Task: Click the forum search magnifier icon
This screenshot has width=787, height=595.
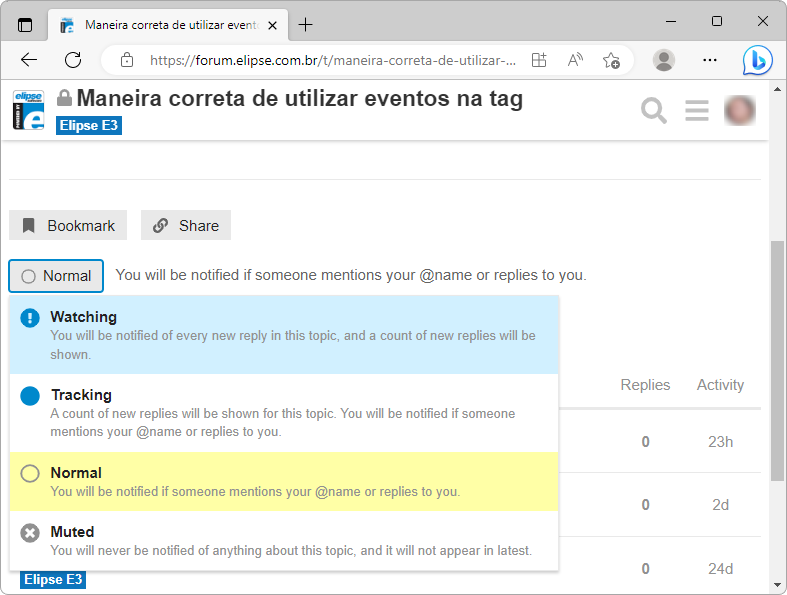Action: pyautogui.click(x=654, y=110)
